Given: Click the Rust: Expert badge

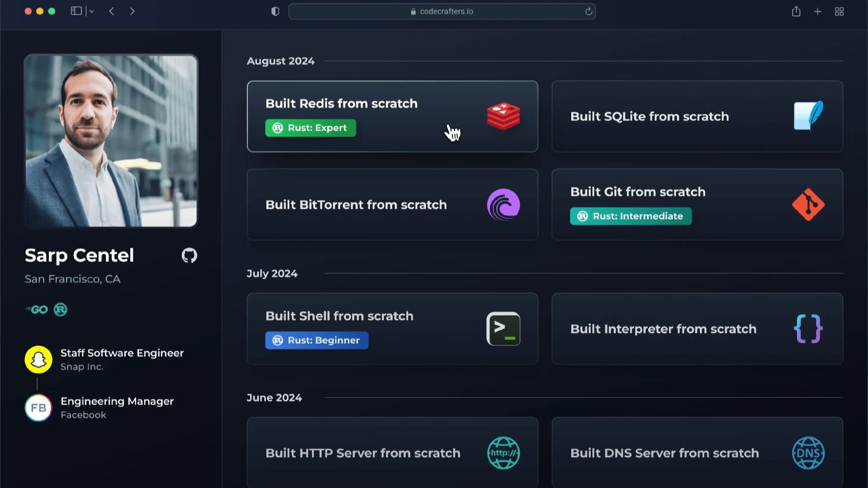Looking at the screenshot, I should click(310, 128).
